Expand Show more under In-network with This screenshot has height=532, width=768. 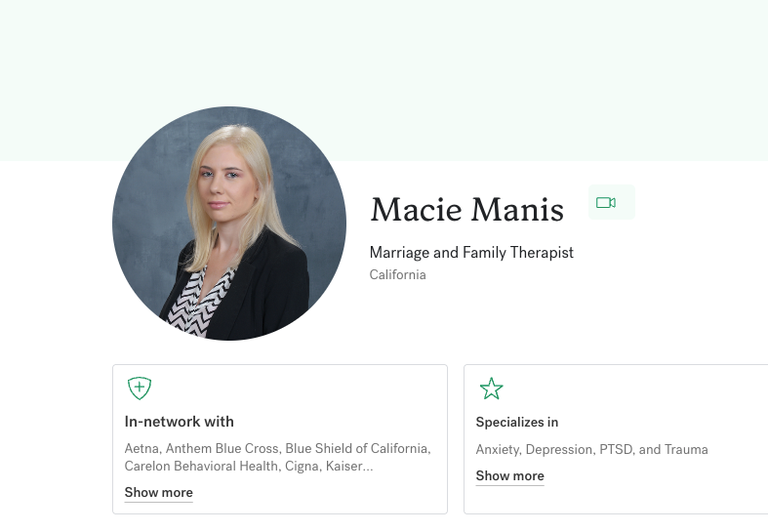[x=158, y=493]
